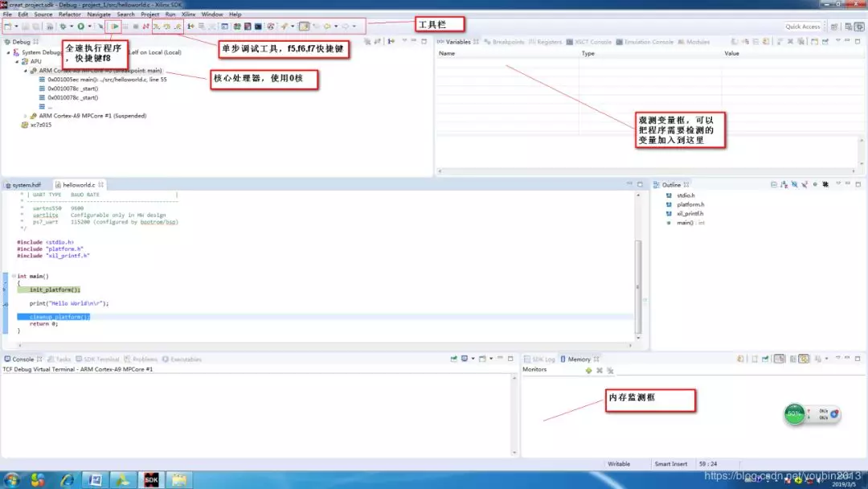This screenshot has width=868, height=489.
Task: Click the New file toolbar icon
Action: click(x=8, y=26)
